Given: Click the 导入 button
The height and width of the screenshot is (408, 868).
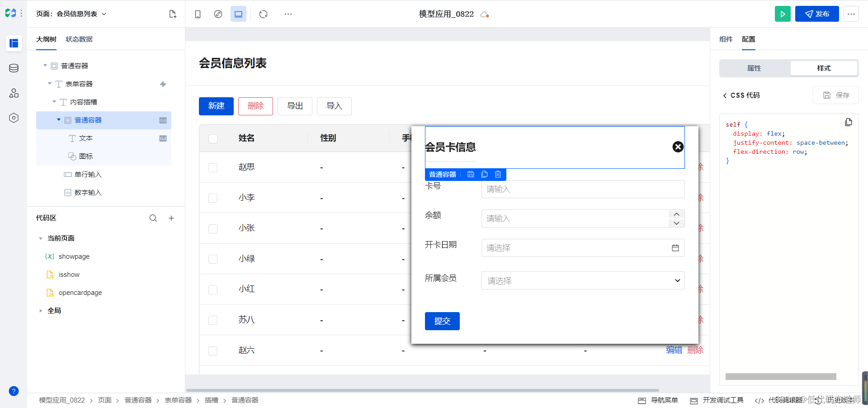Looking at the screenshot, I should point(334,106).
